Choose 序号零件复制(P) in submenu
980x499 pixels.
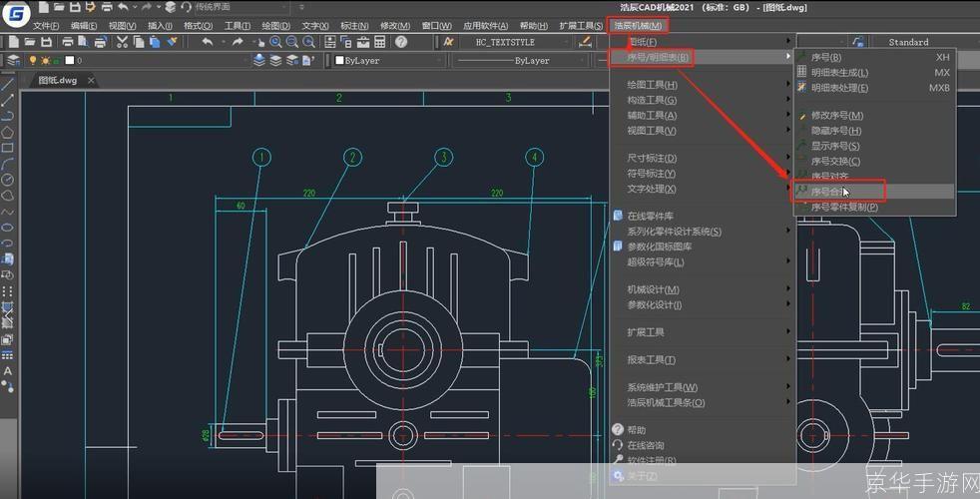click(x=874, y=207)
